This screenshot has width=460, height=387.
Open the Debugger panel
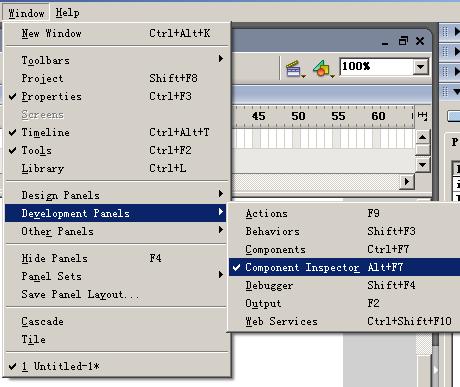tap(345, 285)
